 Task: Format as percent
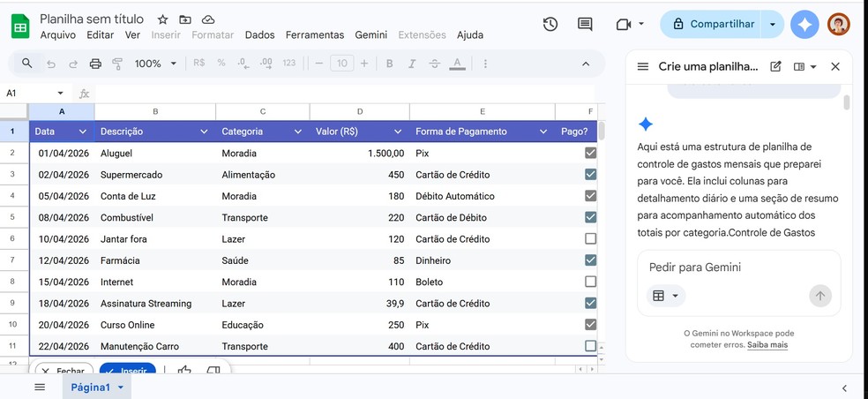pyautogui.click(x=221, y=64)
